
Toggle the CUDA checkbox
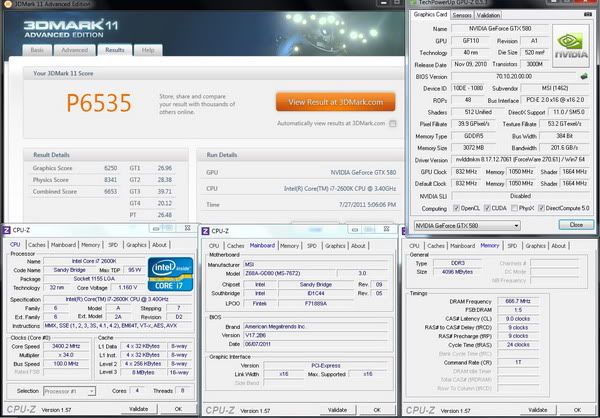487,208
